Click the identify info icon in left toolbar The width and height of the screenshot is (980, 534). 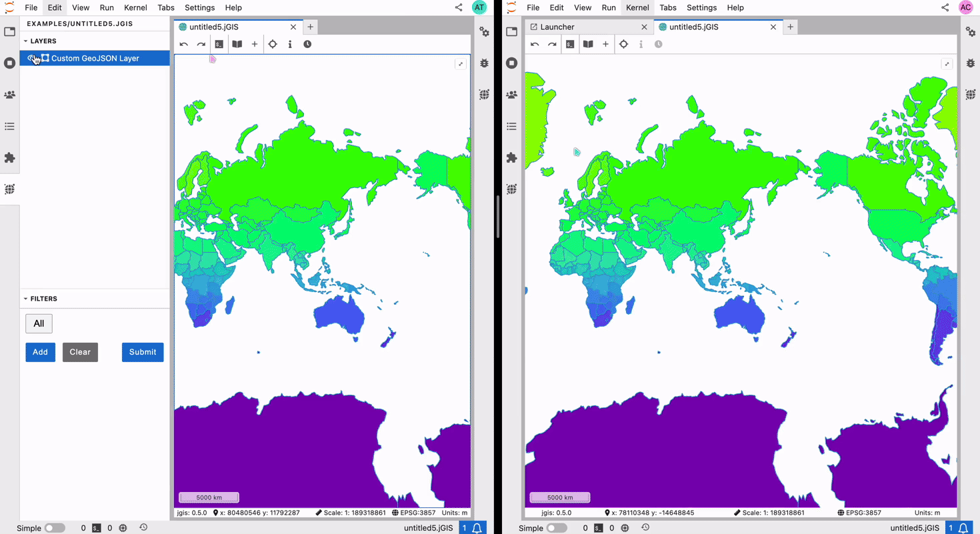(290, 44)
